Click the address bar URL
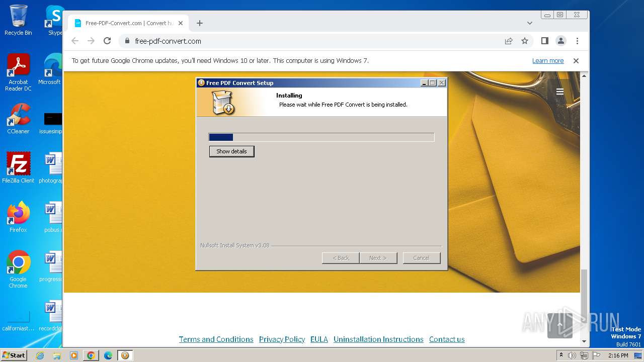 [x=168, y=41]
